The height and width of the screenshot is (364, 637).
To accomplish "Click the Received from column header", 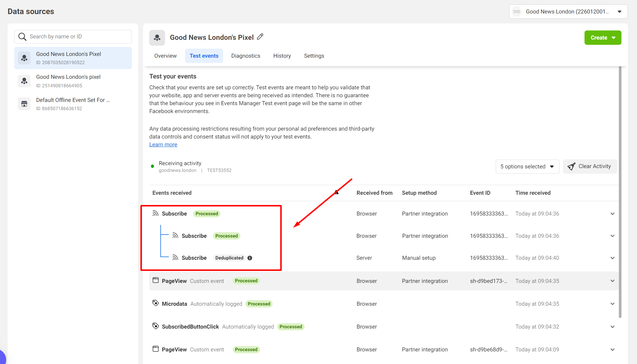I will point(374,193).
